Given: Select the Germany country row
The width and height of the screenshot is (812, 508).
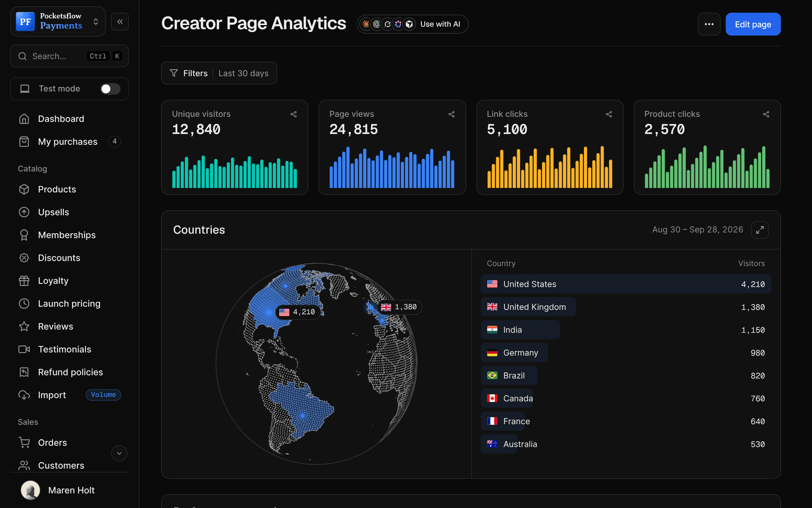Looking at the screenshot, I should (x=626, y=352).
